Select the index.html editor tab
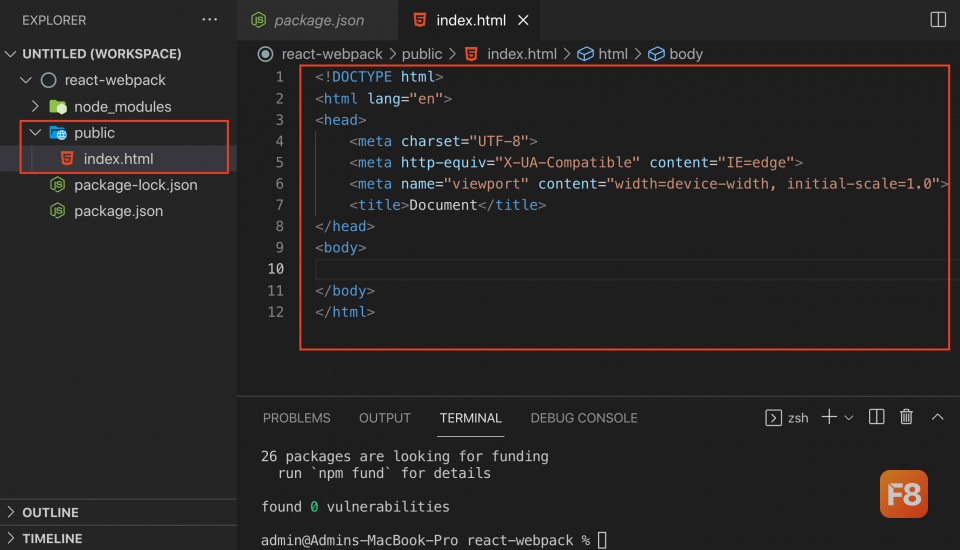The height and width of the screenshot is (550, 960). [x=469, y=20]
